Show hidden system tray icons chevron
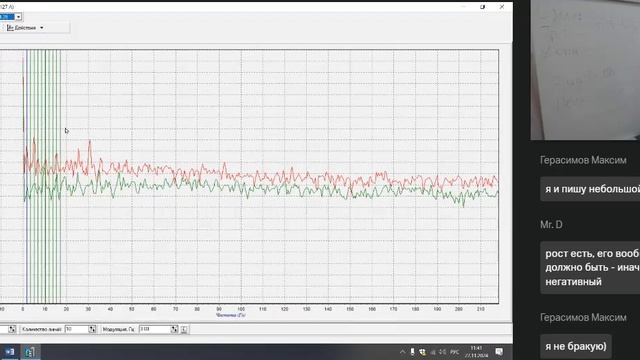The image size is (640, 360). pyautogui.click(x=402, y=352)
